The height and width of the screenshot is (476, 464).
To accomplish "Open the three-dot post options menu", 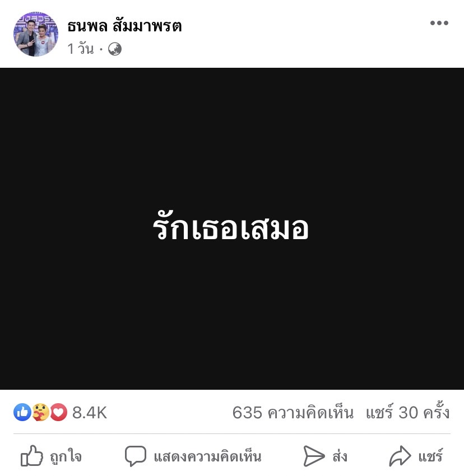I will 439,23.
